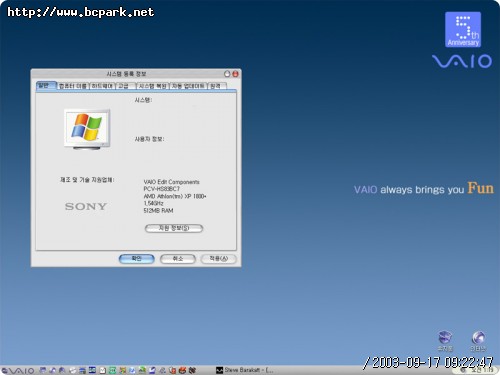Cancel the dialog with 취소
500x375 pixels.
tap(178, 259)
